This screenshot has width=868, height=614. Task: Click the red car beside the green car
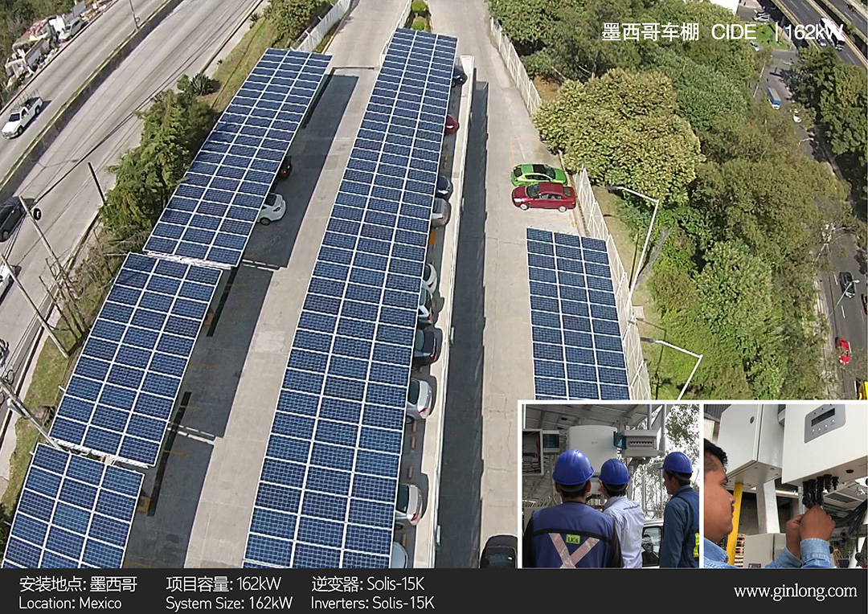[x=544, y=196]
